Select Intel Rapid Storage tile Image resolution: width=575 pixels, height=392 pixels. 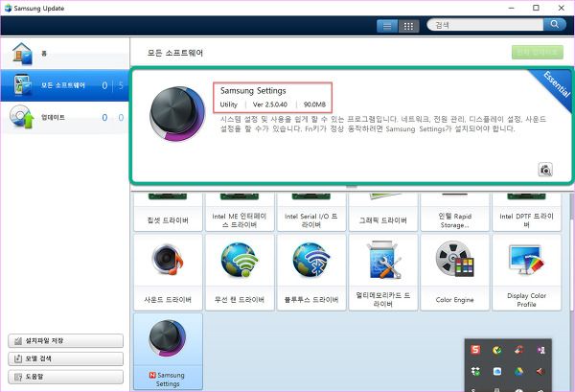(454, 213)
